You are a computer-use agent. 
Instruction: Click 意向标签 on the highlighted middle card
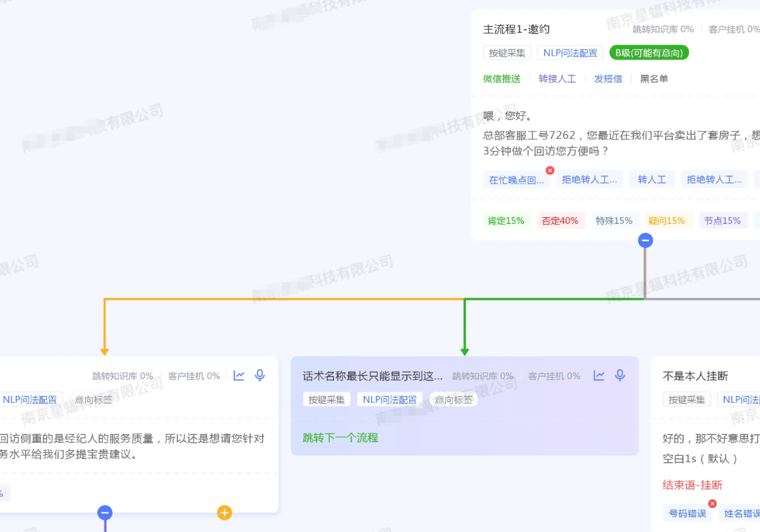453,400
